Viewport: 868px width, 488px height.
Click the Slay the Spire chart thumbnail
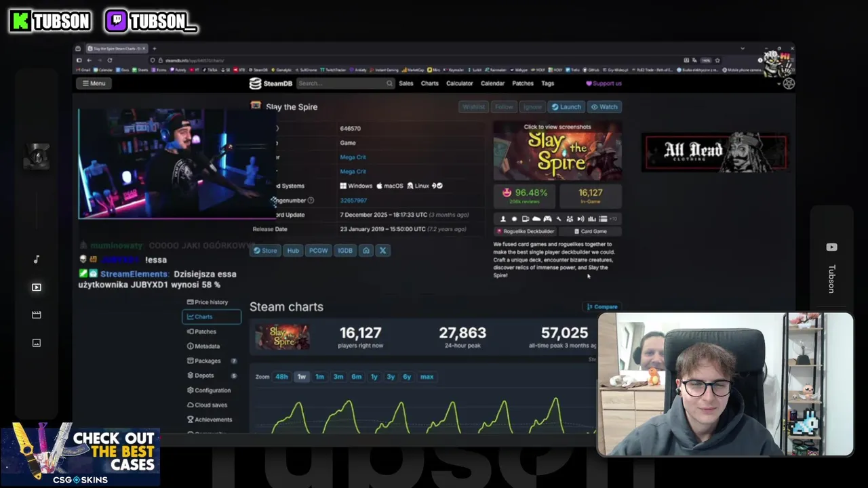[283, 337]
